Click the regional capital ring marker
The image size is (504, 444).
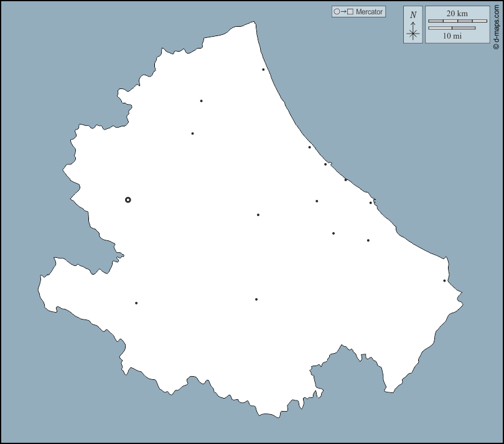(128, 200)
